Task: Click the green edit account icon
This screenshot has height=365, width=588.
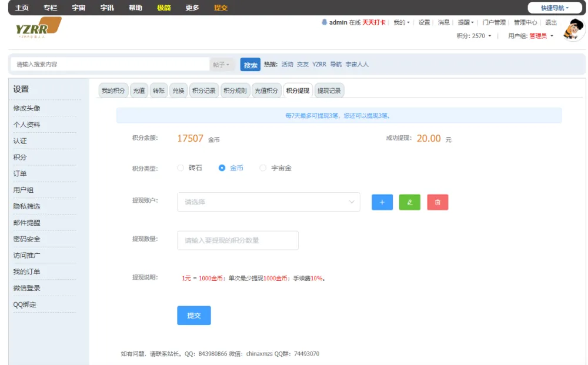Action: [410, 202]
